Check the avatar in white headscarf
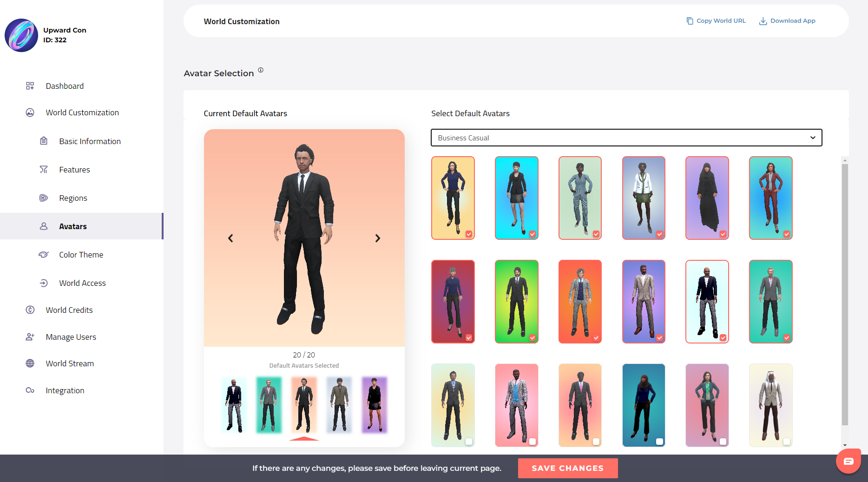Image resolution: width=868 pixels, height=482 pixels. (x=787, y=442)
